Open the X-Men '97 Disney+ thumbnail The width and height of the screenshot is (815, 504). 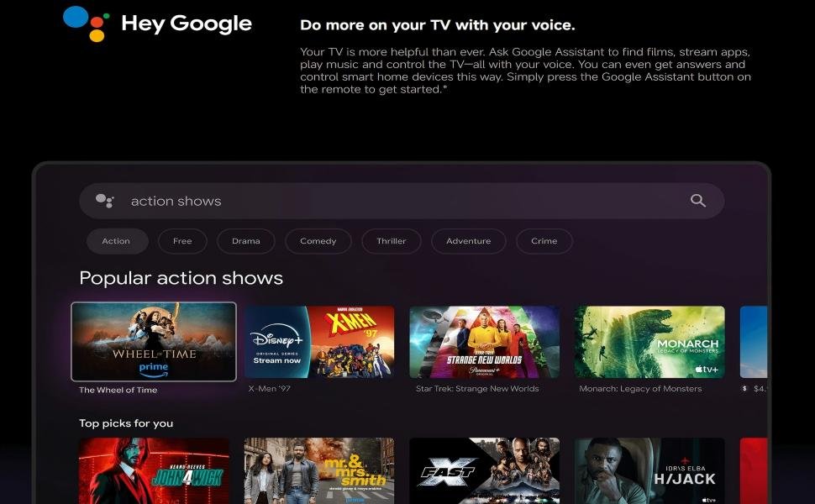(319, 342)
